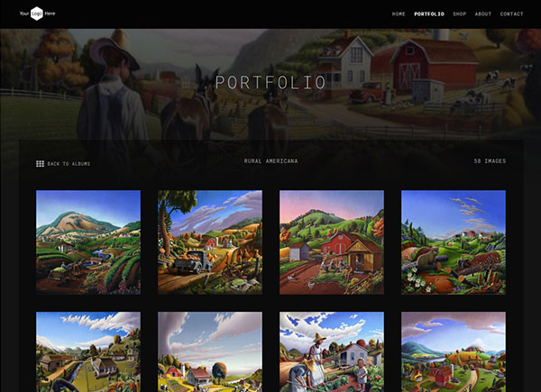Open the pumpkin truck painting thumbnail

(x=210, y=242)
